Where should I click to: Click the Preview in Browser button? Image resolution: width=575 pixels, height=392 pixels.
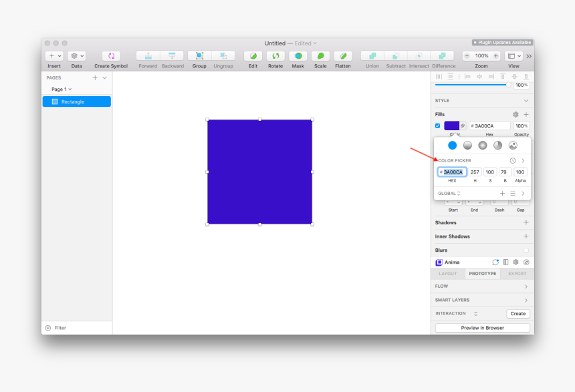(482, 328)
